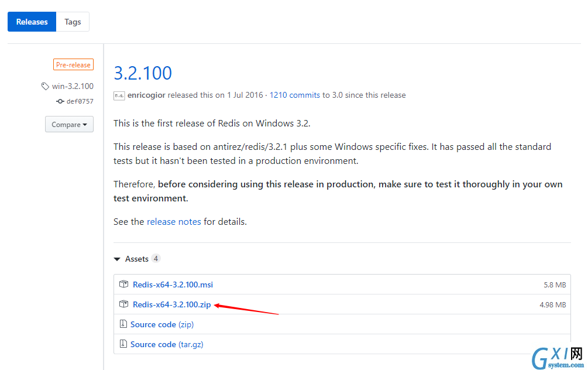
Task: Click the file icon for Source code (tar.gz)
Action: click(123, 343)
